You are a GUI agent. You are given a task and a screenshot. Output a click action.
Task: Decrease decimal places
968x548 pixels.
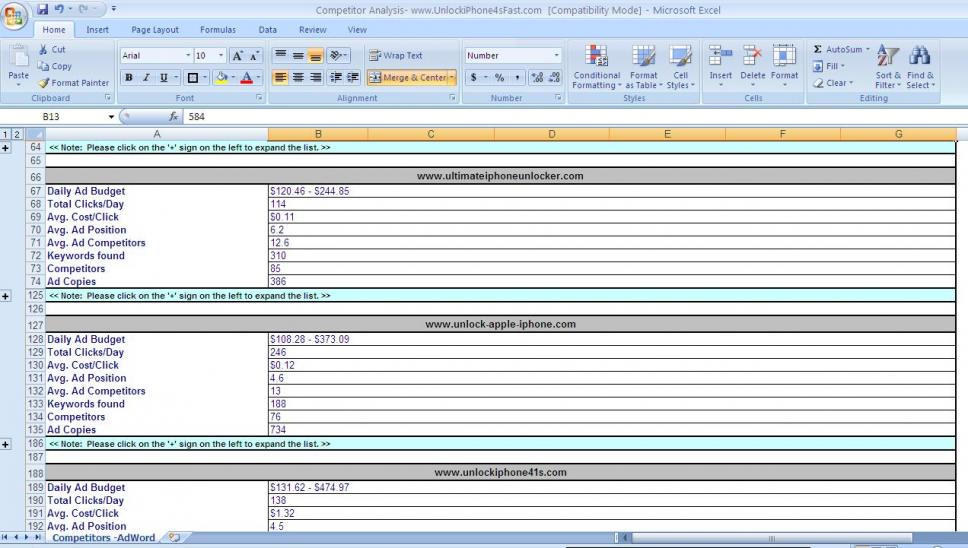point(554,78)
